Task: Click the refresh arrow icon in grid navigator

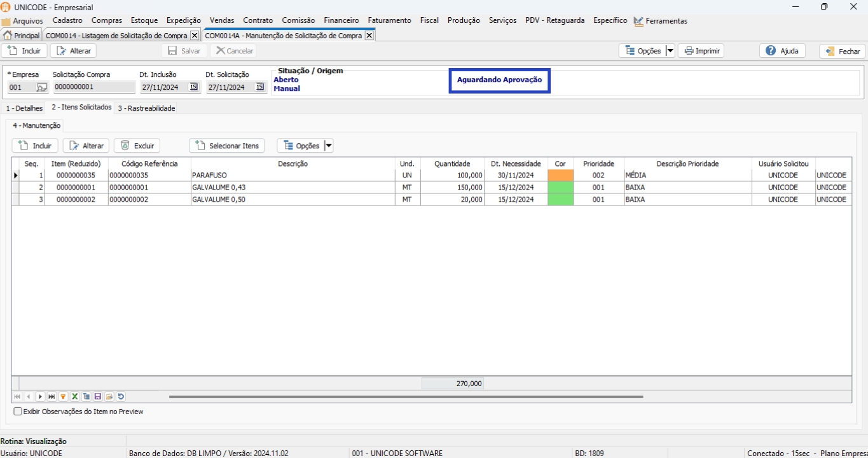Action: point(121,396)
